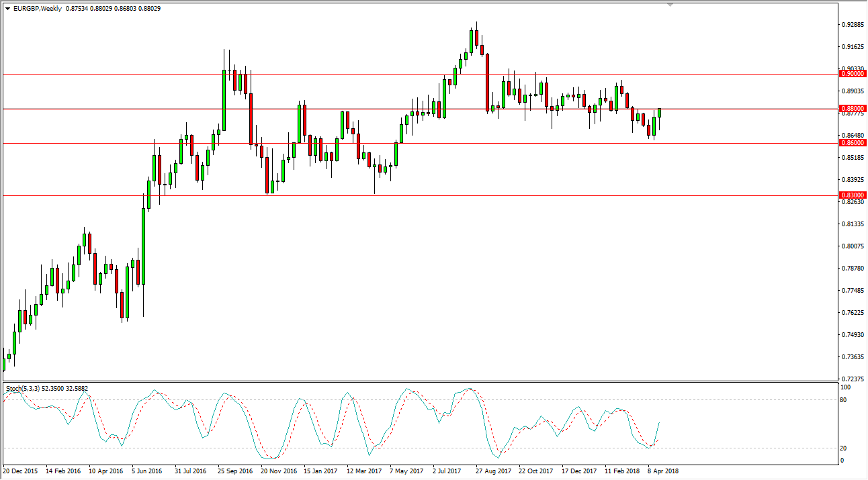The image size is (868, 480).
Task: Click the 0.73635 price axis value
Action: click(852, 357)
